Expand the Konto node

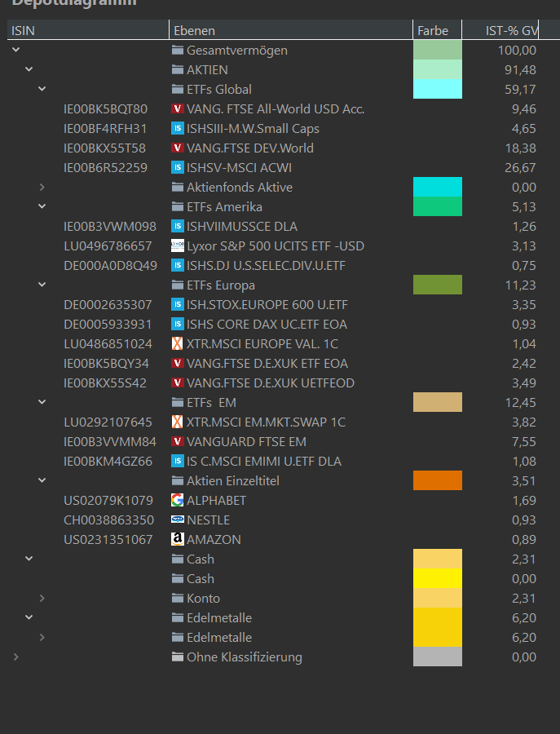pos(42,599)
